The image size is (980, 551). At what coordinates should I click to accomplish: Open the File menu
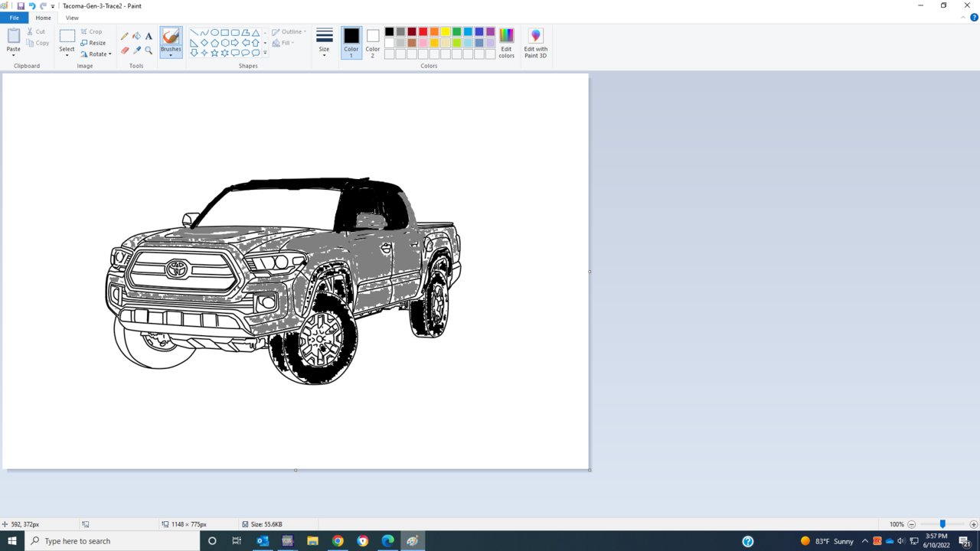(14, 18)
